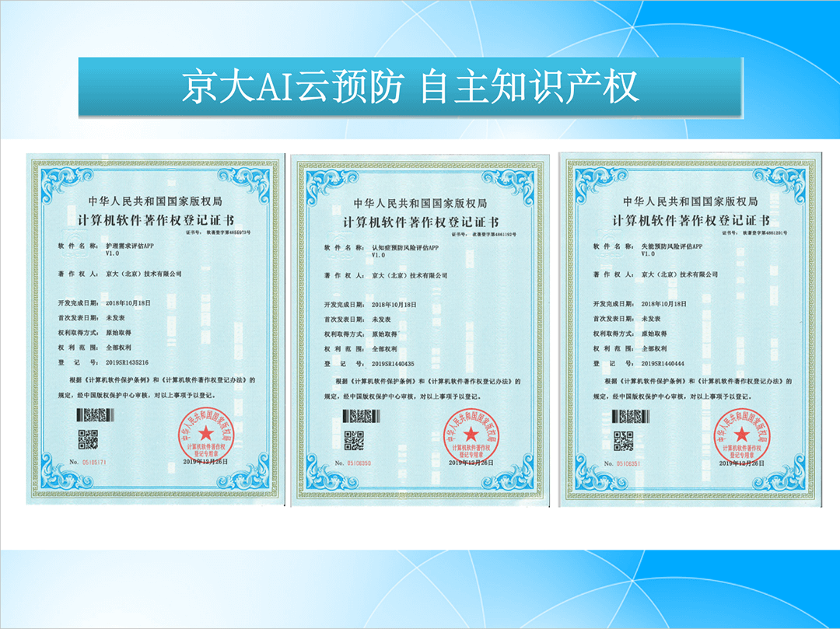840x629 pixels.
Task: Click version V1.0 under 认知症预防风险评估APP
Action: [379, 255]
